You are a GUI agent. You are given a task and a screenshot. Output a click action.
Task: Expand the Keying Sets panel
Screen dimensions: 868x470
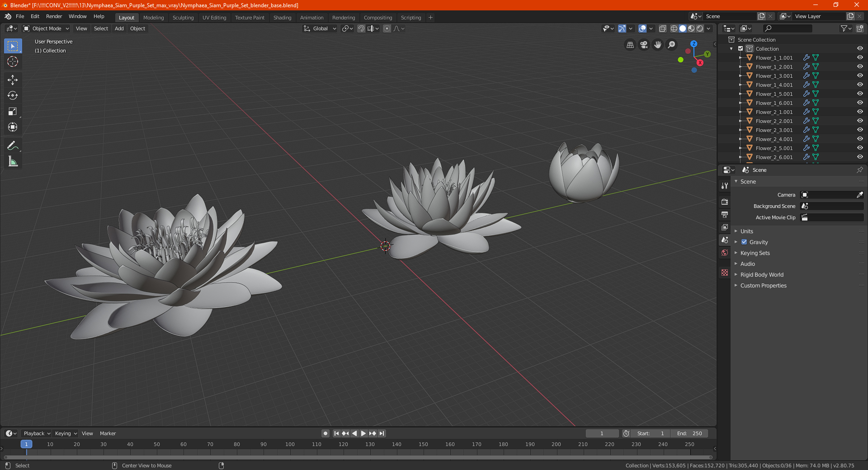pos(755,253)
